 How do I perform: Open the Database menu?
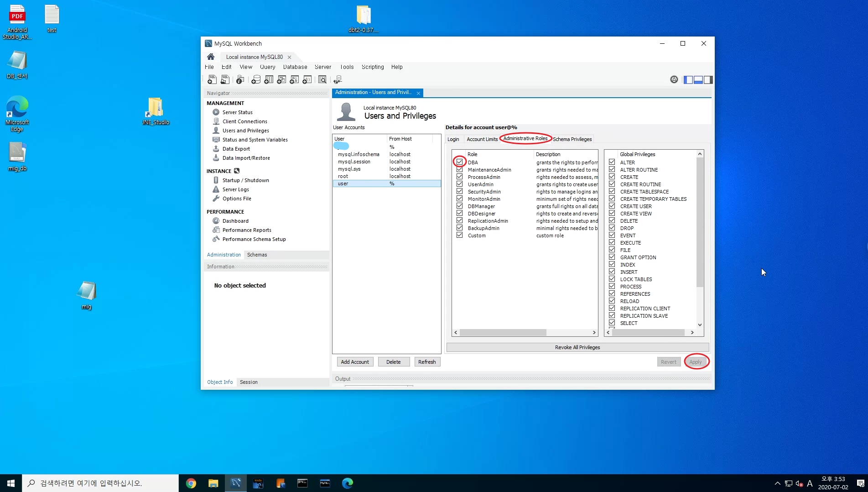[295, 67]
